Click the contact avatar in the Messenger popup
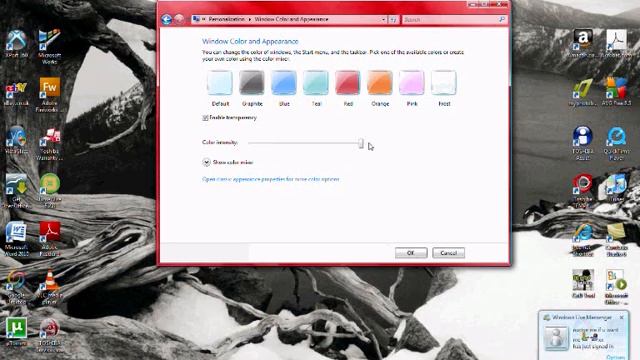 tap(556, 338)
